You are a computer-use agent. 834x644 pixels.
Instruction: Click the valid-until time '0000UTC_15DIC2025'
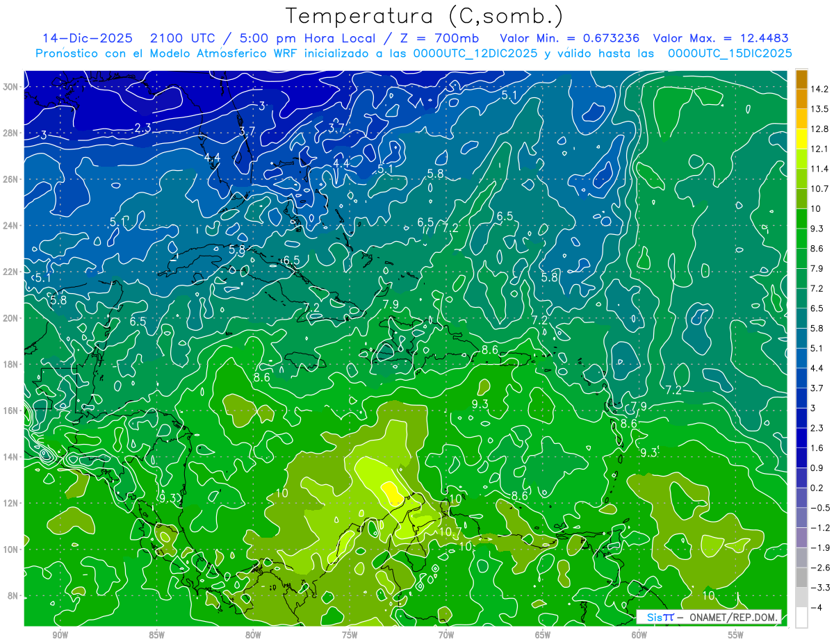(x=730, y=53)
